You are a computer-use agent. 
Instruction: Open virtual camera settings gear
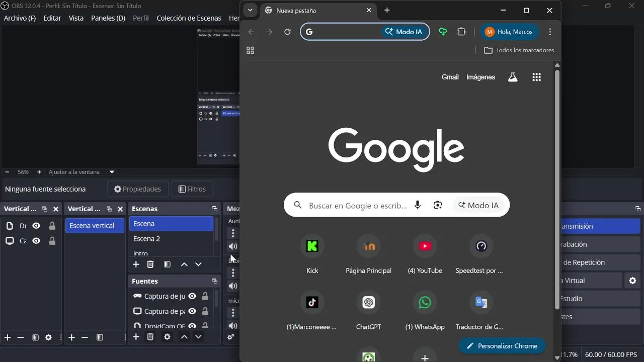coord(632,281)
